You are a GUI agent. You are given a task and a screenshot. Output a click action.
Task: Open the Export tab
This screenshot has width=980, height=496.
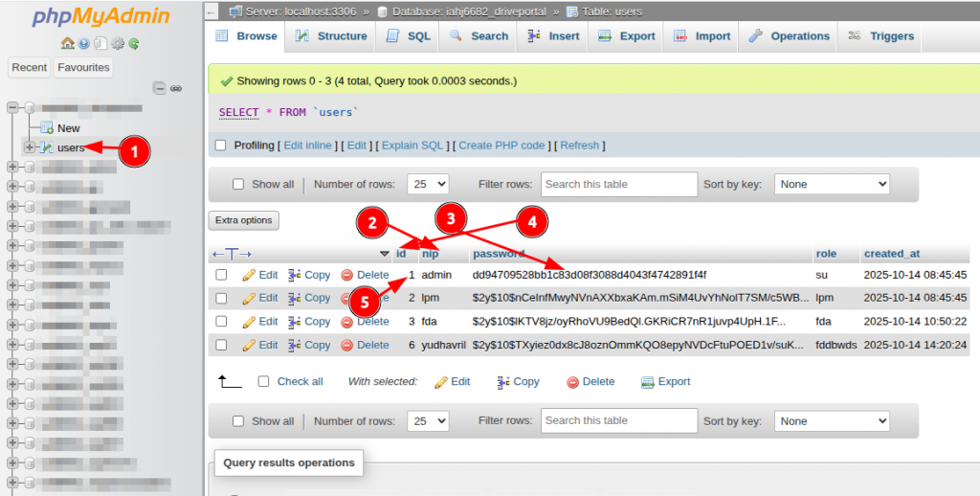[x=627, y=36]
